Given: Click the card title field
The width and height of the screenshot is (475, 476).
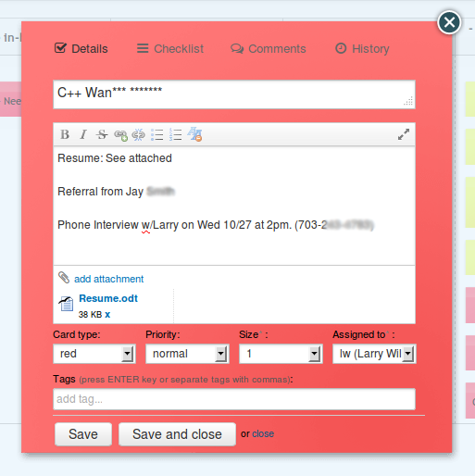Looking at the screenshot, I should [234, 94].
